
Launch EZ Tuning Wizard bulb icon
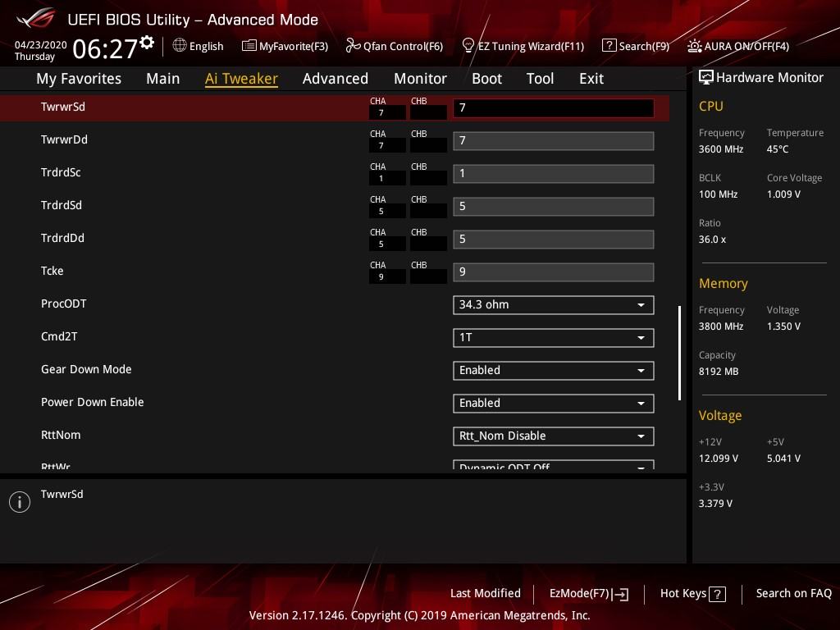pyautogui.click(x=468, y=46)
